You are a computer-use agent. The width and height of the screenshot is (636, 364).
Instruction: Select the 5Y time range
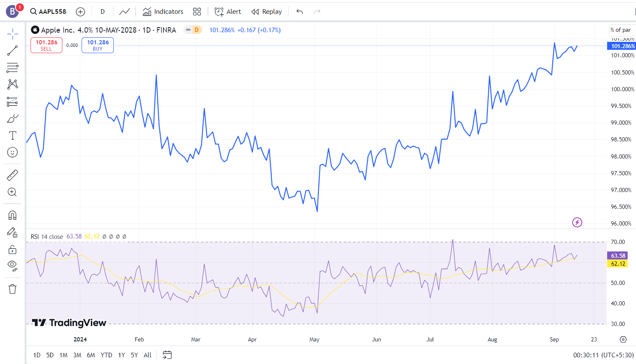click(x=134, y=355)
